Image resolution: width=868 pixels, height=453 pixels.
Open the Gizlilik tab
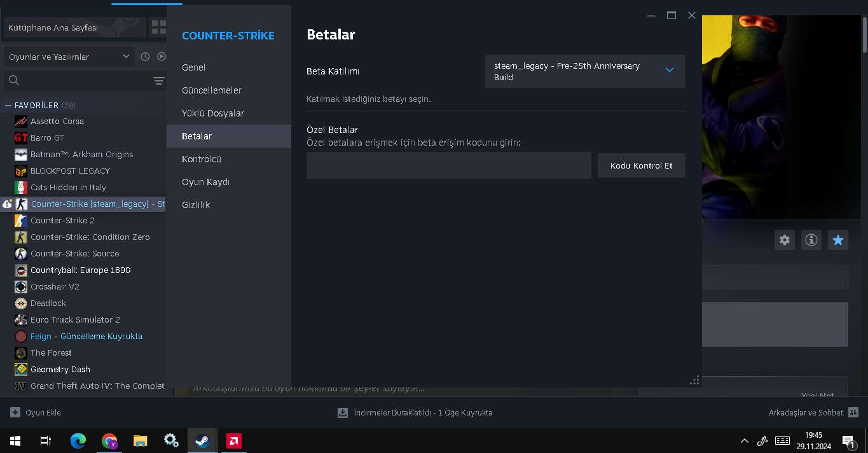point(229,205)
